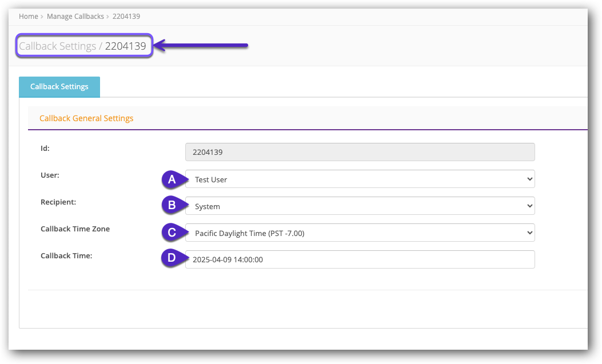Click the Callback Time input field
This screenshot has width=602, height=364.
point(360,259)
